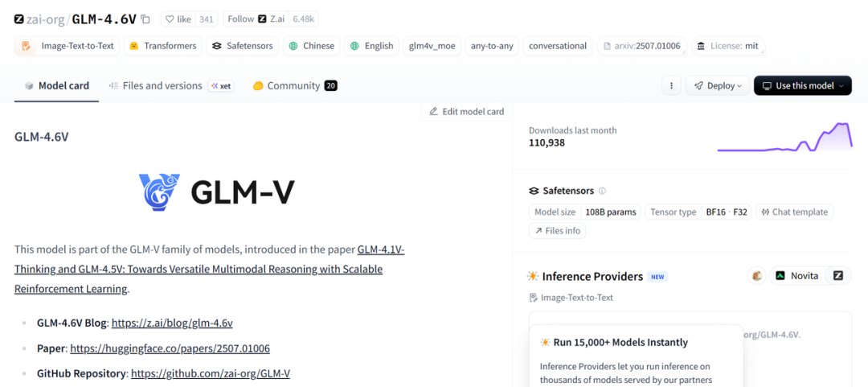This screenshot has width=868, height=387.
Task: Open the arxiv:2507.01006 paper tag
Action: [641, 46]
